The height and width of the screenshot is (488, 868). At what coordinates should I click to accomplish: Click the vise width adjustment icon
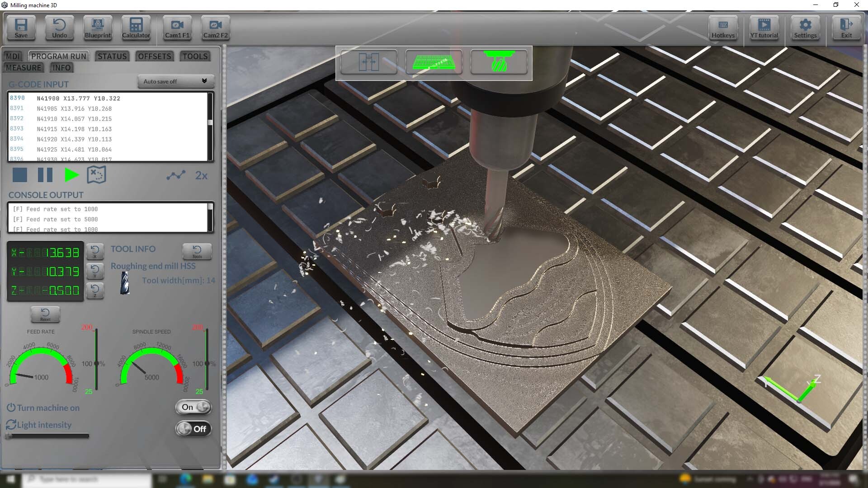click(x=368, y=62)
